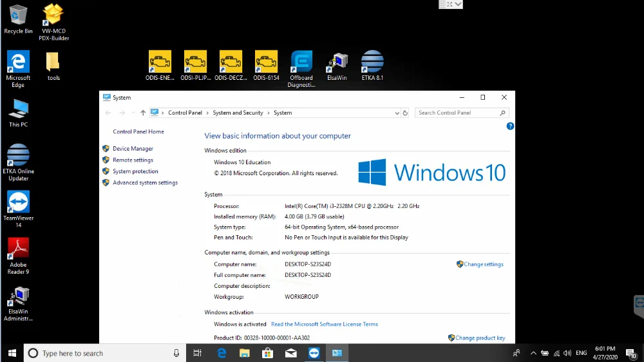Click Change settings for computer name

point(484,264)
